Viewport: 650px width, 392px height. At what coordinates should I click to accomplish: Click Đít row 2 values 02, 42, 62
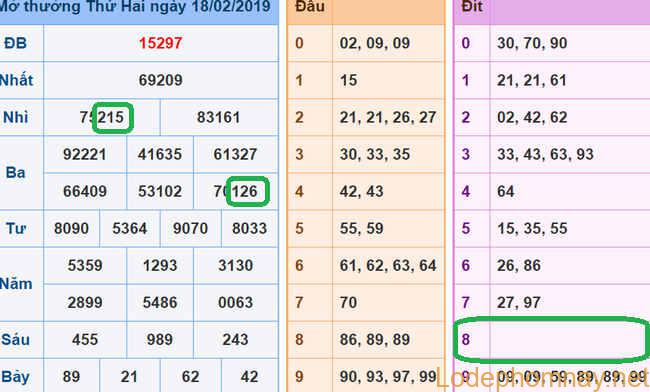click(532, 117)
